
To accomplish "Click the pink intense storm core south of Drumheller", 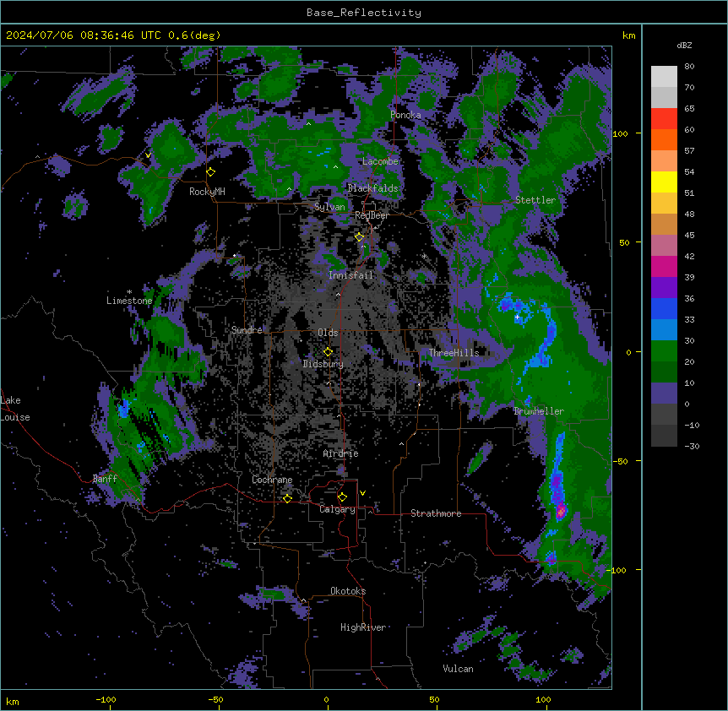I will pyautogui.click(x=561, y=512).
